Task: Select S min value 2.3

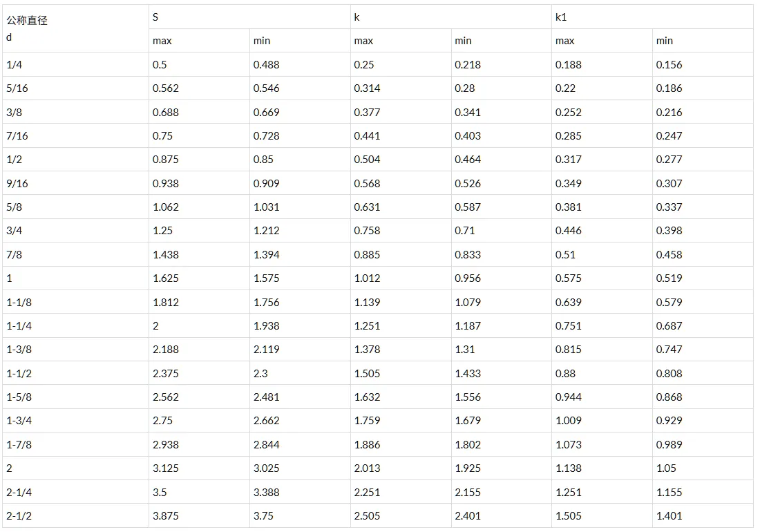Action: coord(260,374)
